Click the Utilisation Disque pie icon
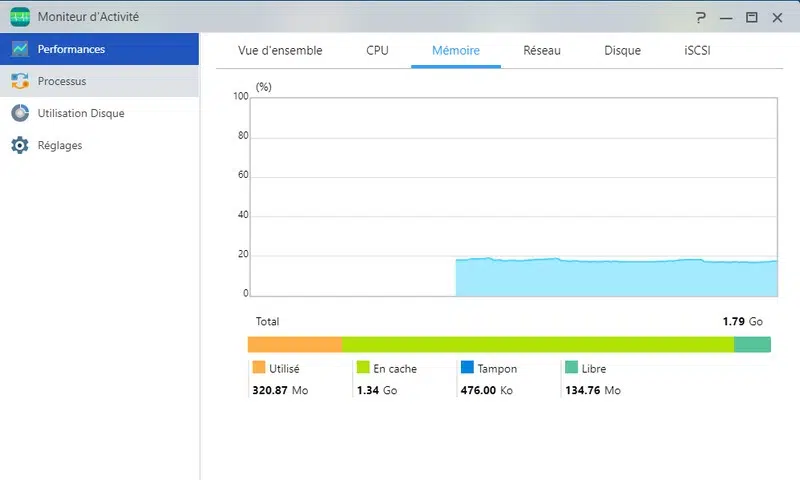800x480 pixels. 20,113
